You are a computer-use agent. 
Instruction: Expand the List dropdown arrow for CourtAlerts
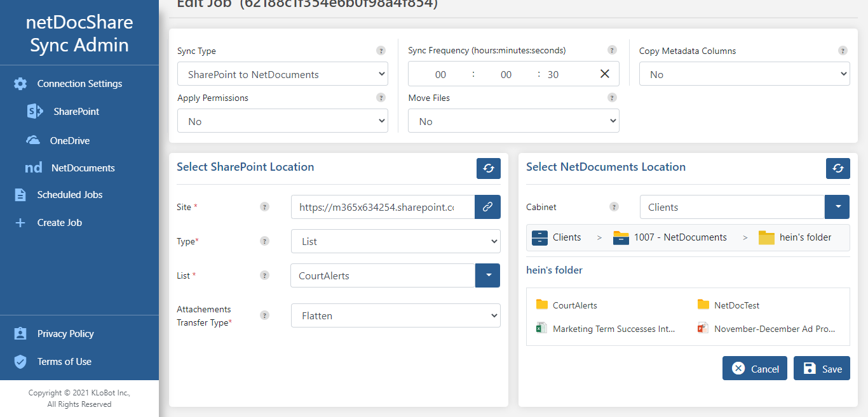488,275
